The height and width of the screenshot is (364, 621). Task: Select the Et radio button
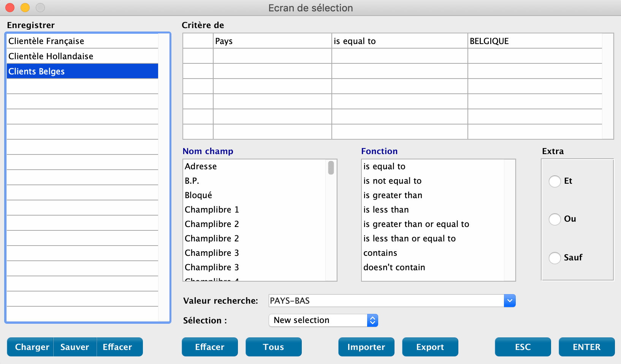tap(555, 181)
